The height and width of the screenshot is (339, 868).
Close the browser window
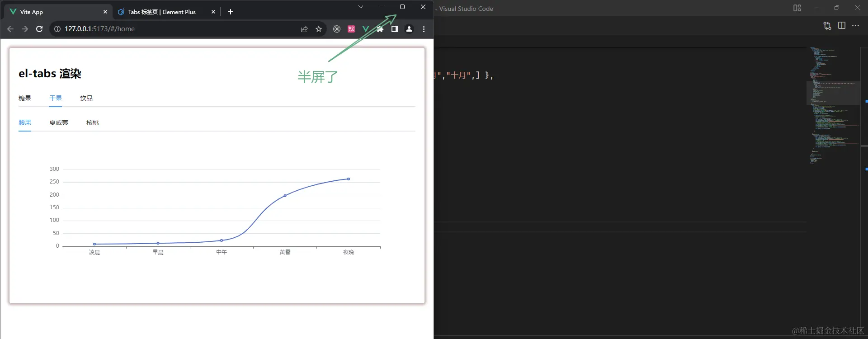pos(423,7)
